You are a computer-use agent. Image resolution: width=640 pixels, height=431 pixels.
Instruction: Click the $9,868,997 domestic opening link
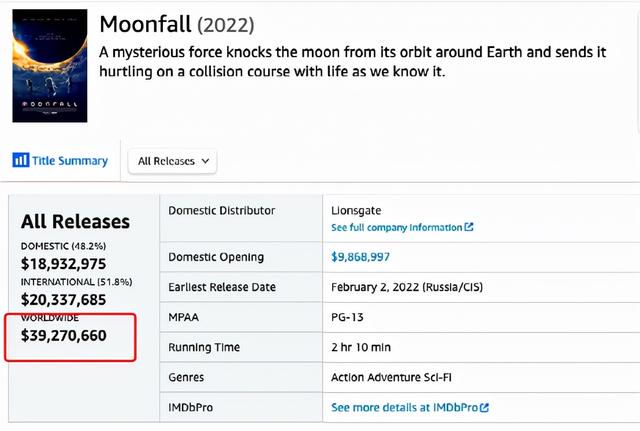360,257
